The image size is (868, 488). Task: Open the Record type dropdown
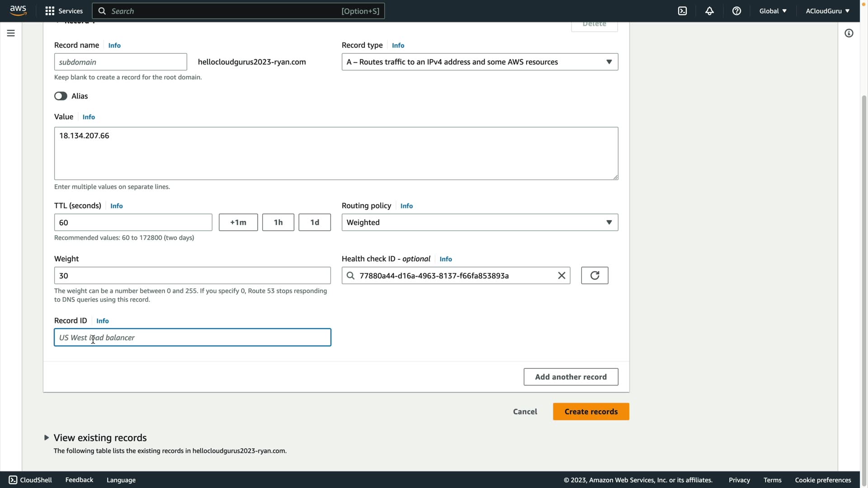[479, 62]
